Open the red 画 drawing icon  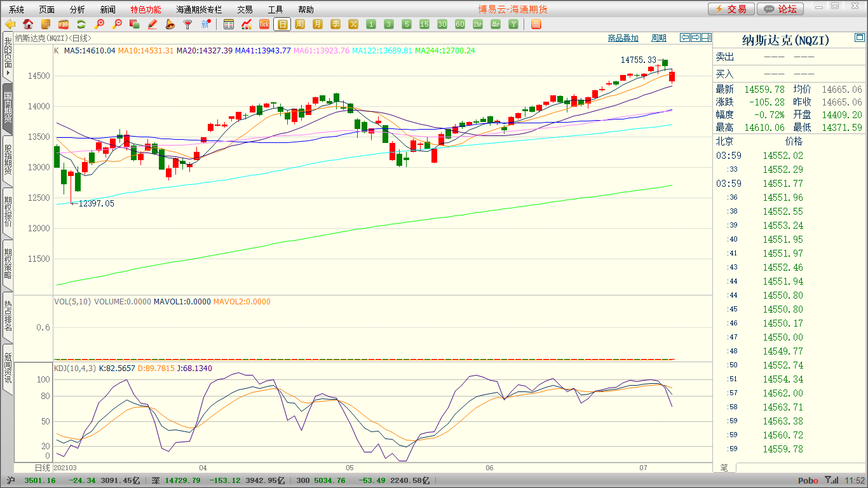click(x=536, y=24)
